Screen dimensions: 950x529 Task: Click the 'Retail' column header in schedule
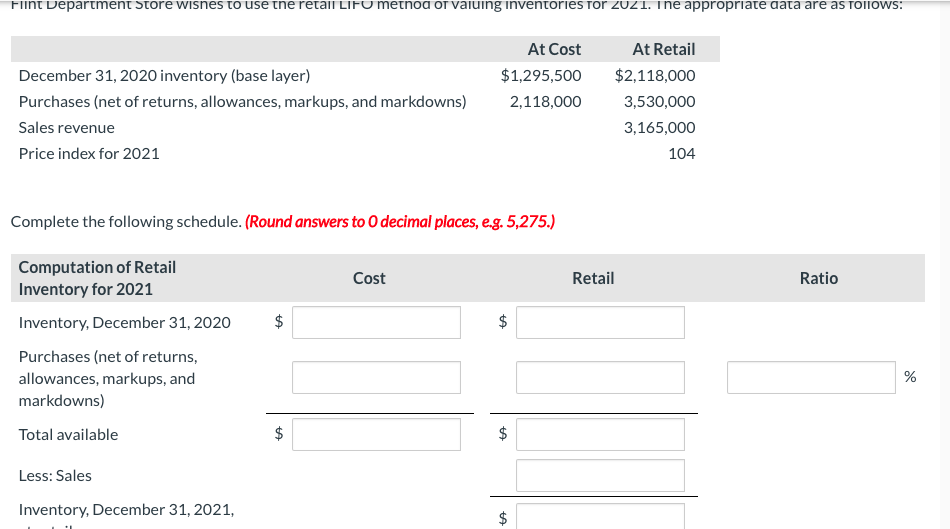(593, 278)
